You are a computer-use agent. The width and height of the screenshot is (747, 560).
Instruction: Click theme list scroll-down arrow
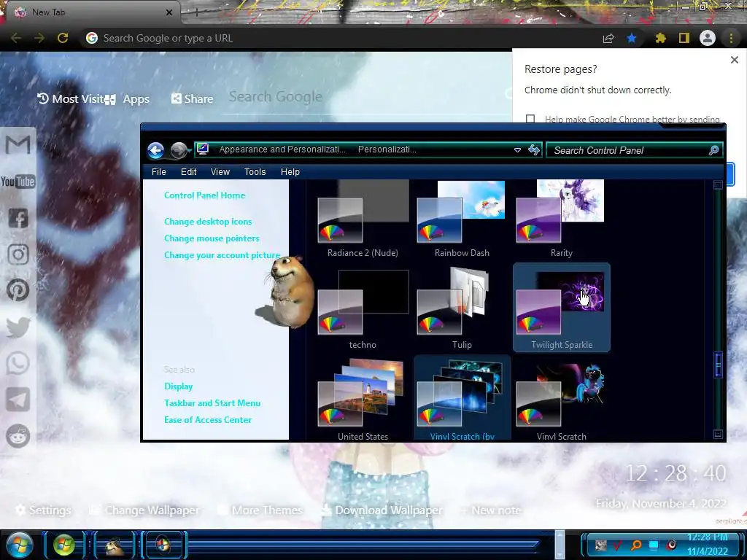tap(718, 434)
